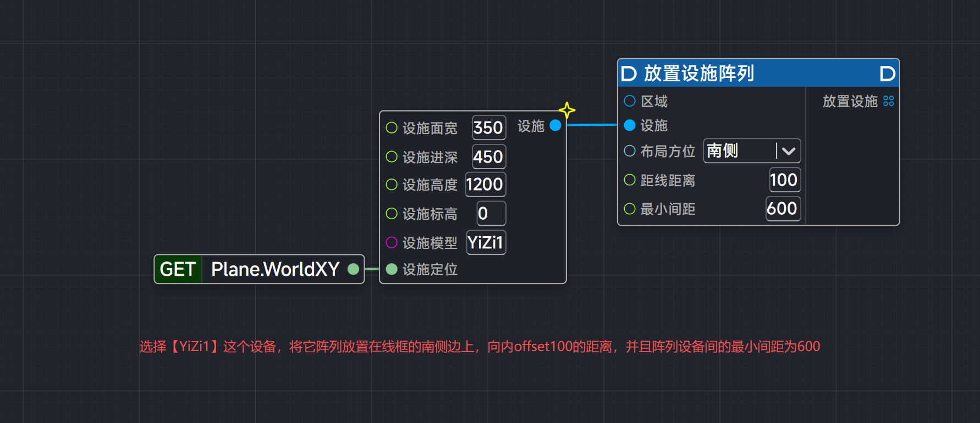Image resolution: width=980 pixels, height=423 pixels.
Task: Select the 放置设施阵列 node title
Action: tap(699, 74)
